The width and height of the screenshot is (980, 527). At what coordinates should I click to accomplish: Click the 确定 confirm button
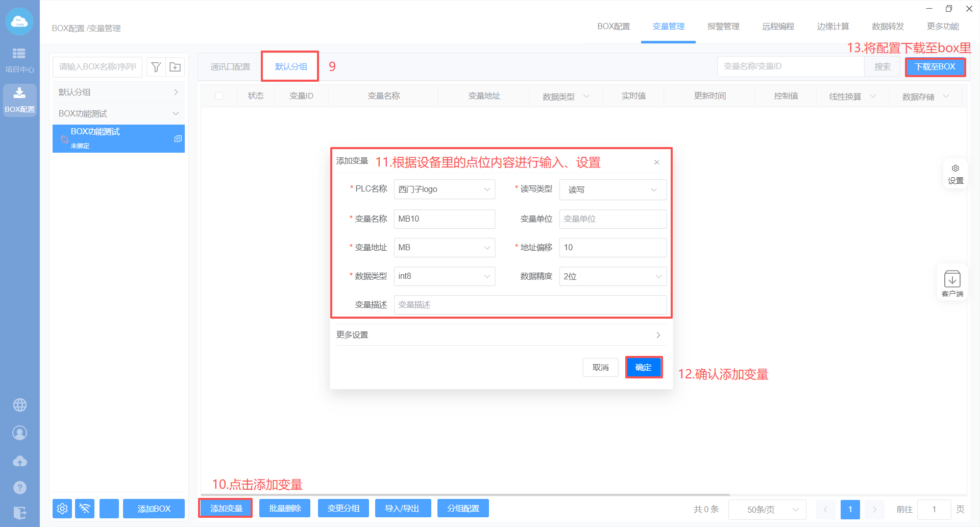[643, 367]
